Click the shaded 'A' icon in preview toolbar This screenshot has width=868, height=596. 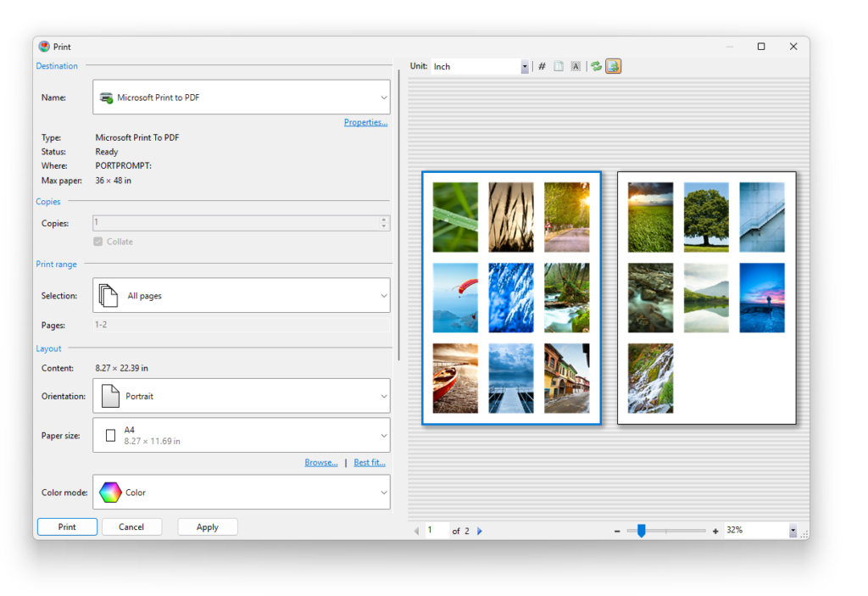(576, 66)
